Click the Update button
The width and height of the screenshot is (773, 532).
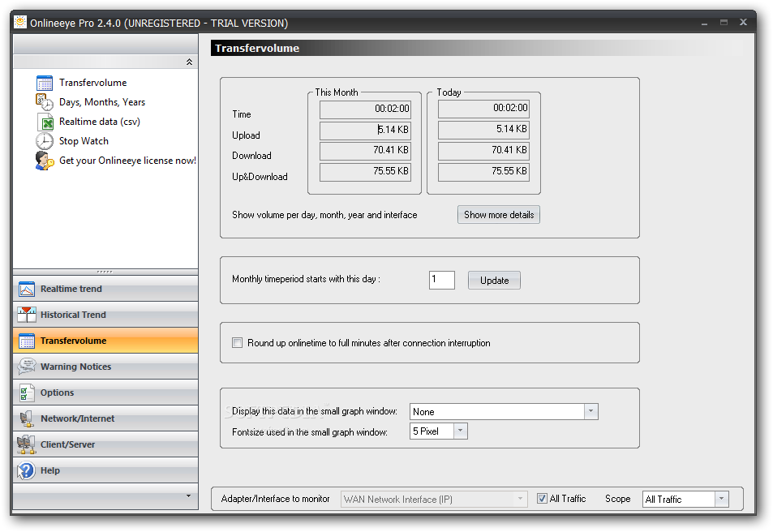495,281
